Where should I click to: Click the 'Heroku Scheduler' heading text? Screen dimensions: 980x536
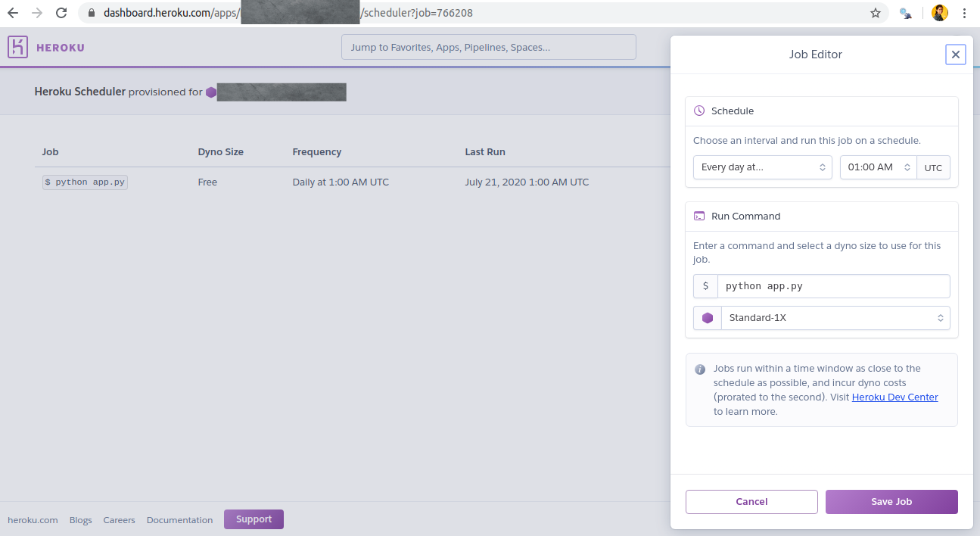[x=80, y=92]
